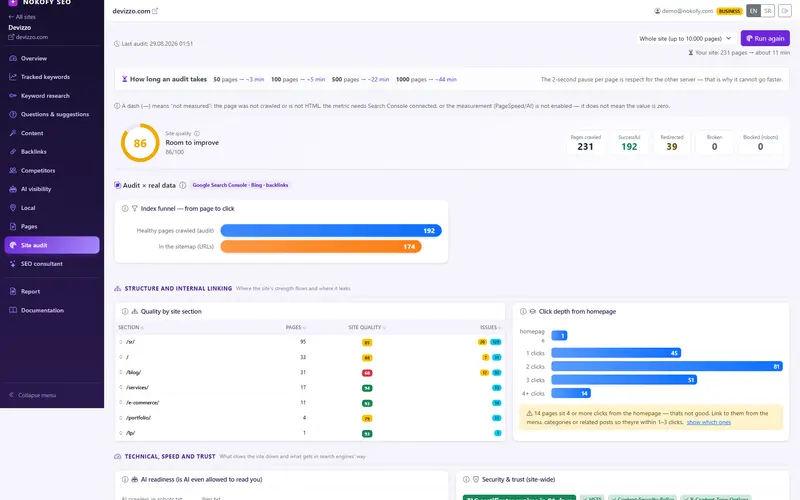Click the info icon in AI readiness card
Screen dimensions: 800x500
(x=125, y=480)
